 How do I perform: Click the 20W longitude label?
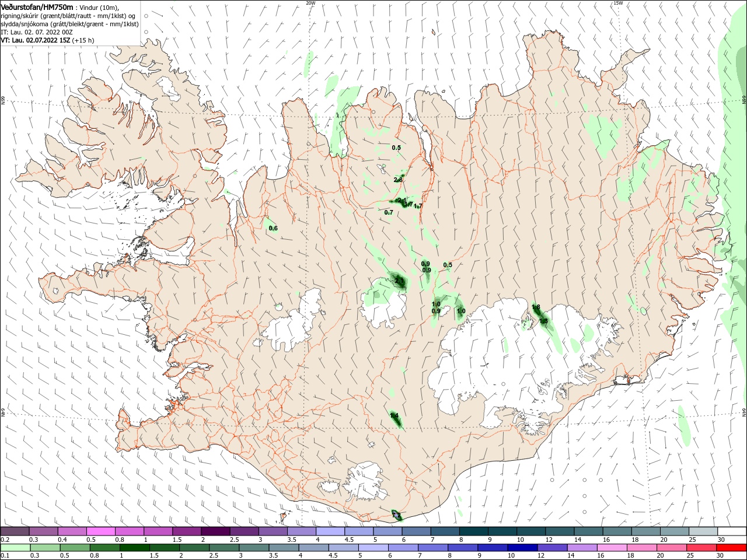310,3
